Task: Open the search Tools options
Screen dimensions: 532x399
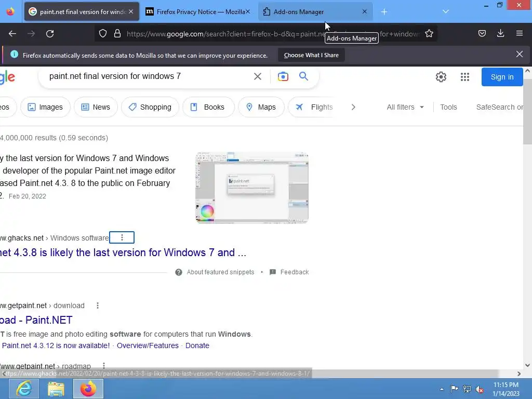Action: pos(448,107)
